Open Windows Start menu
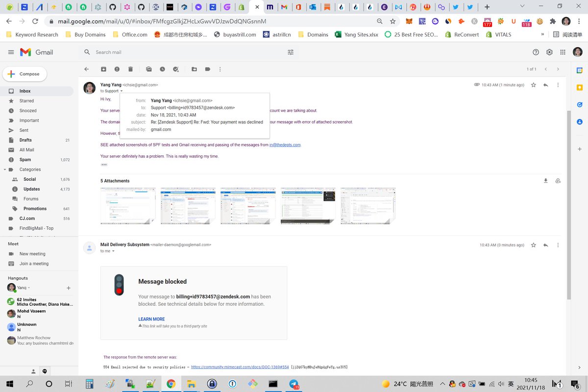This screenshot has height=392, width=588. 11,384
